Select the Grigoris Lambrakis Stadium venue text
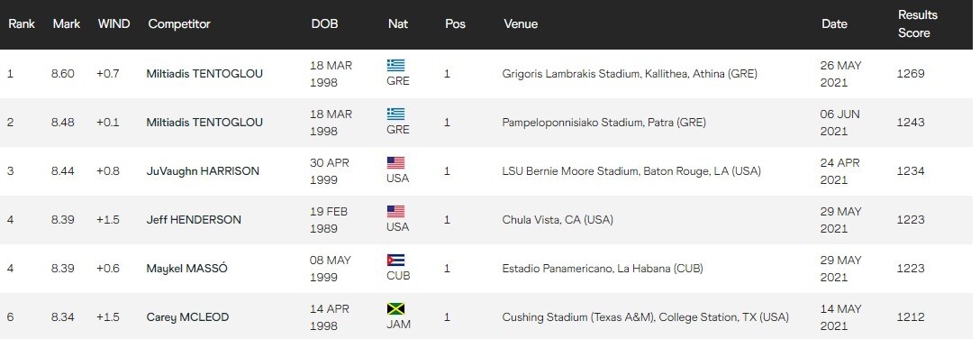This screenshot has height=339, width=980. click(630, 73)
